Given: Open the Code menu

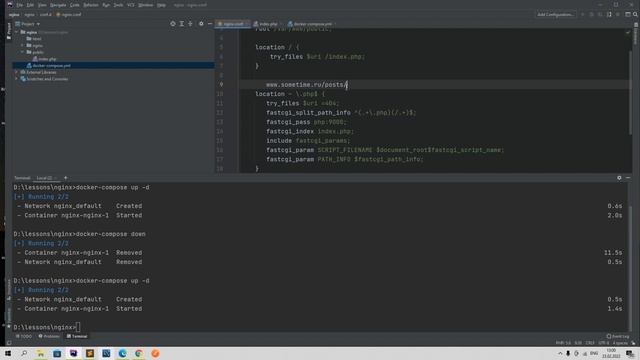Looking at the screenshot, I should click(75, 5).
